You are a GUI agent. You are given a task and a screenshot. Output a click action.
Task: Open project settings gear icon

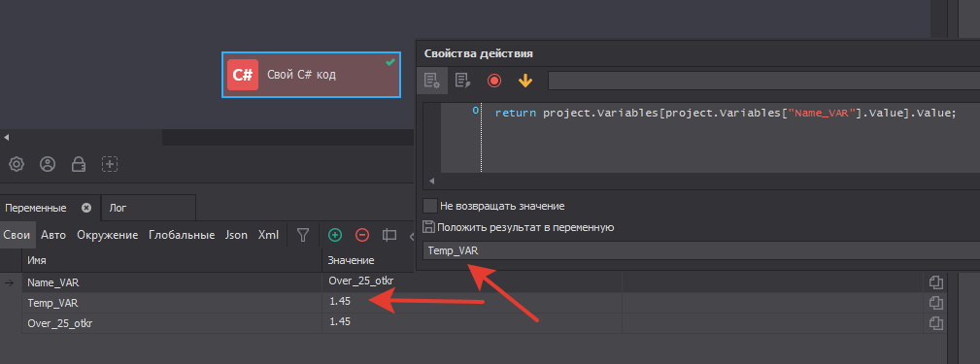click(x=17, y=164)
